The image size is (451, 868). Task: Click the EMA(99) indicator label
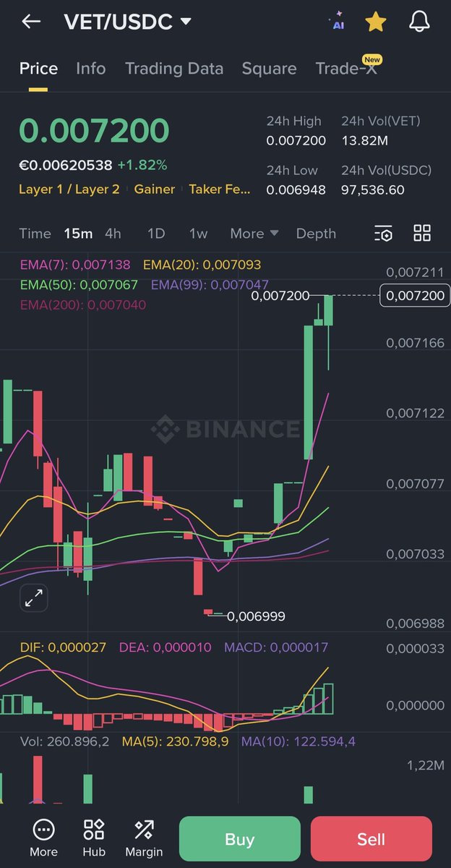click(x=210, y=285)
